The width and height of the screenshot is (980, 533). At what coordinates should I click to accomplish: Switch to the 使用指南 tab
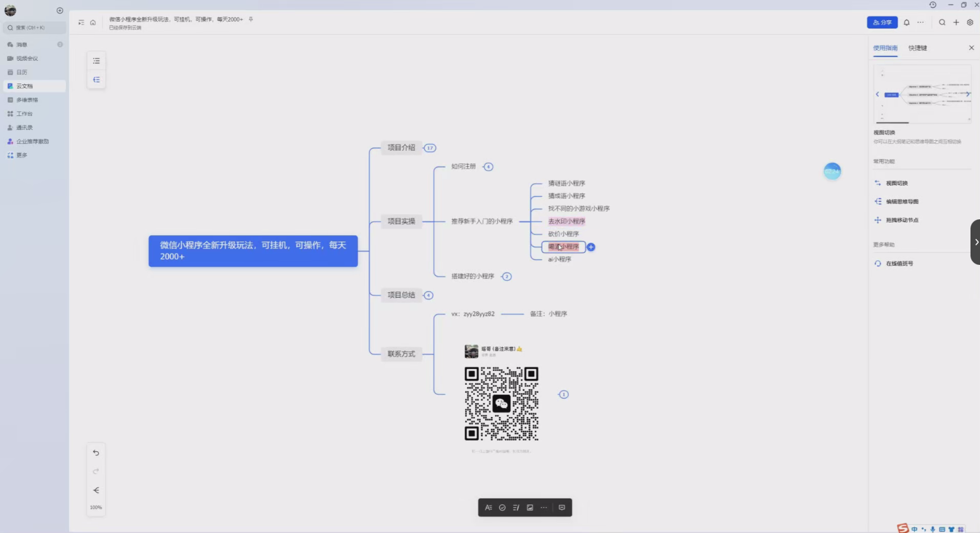click(885, 48)
